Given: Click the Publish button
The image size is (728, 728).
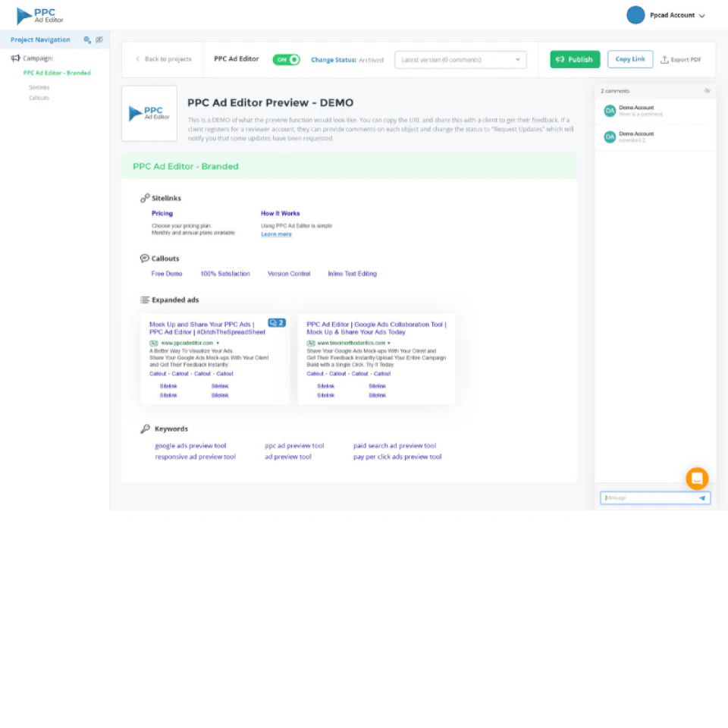Looking at the screenshot, I should 575,59.
